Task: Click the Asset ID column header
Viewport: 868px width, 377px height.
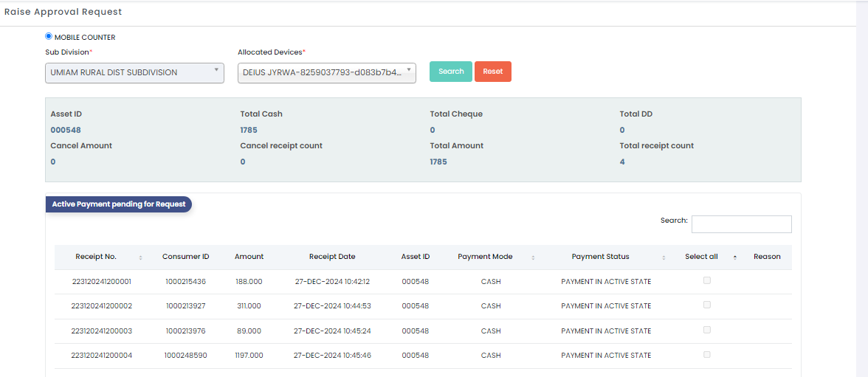Action: coord(415,257)
